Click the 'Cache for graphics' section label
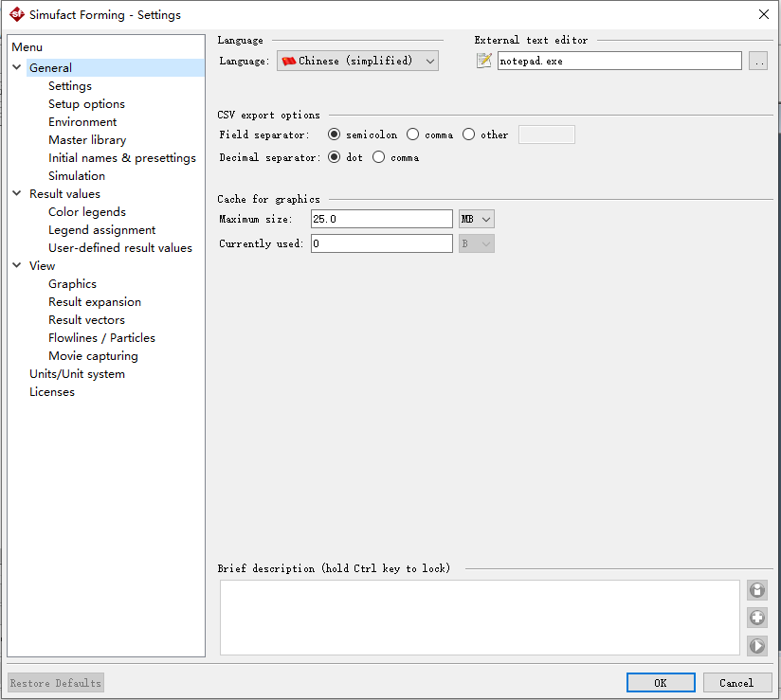This screenshot has height=700, width=781. tap(268, 199)
